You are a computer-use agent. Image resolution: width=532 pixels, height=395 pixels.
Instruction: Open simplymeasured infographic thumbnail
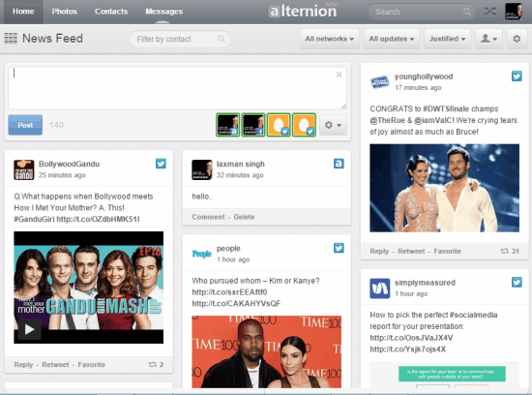[x=445, y=375]
